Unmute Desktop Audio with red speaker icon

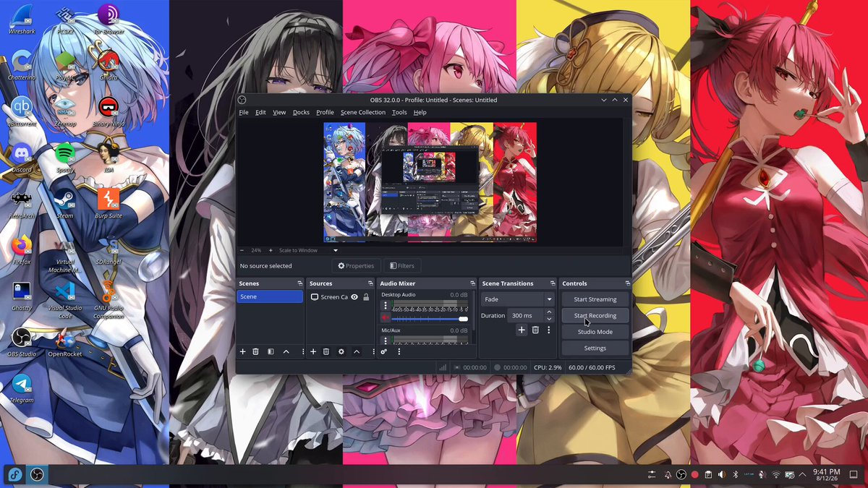tap(386, 318)
